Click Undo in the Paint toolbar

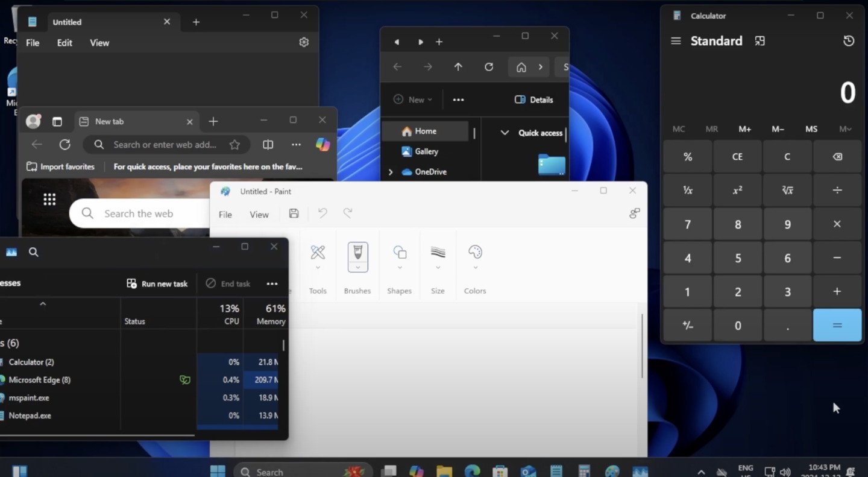point(322,213)
